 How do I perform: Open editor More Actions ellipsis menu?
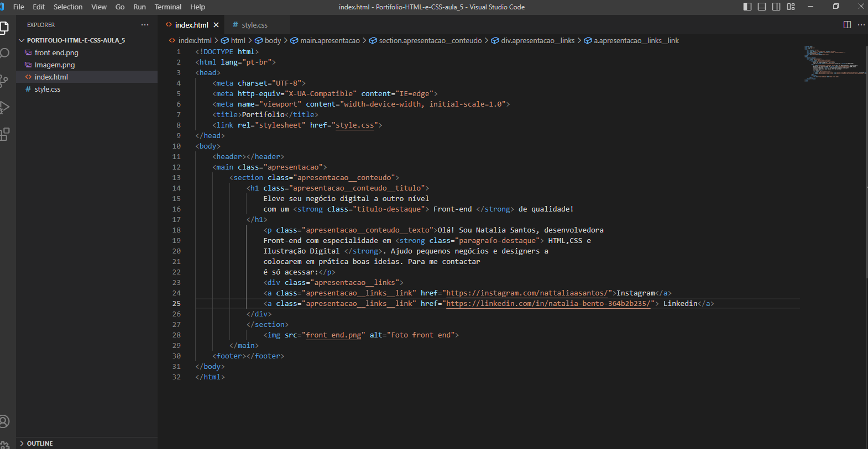861,25
